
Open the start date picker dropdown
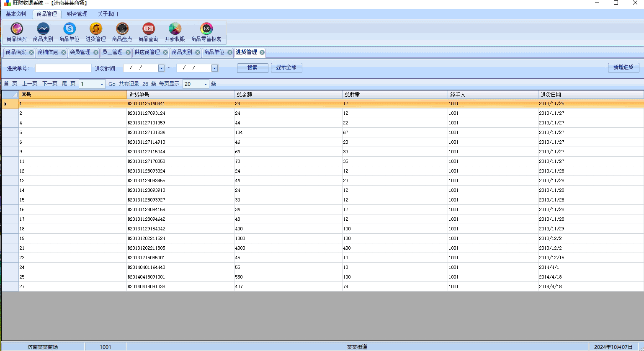click(x=161, y=68)
